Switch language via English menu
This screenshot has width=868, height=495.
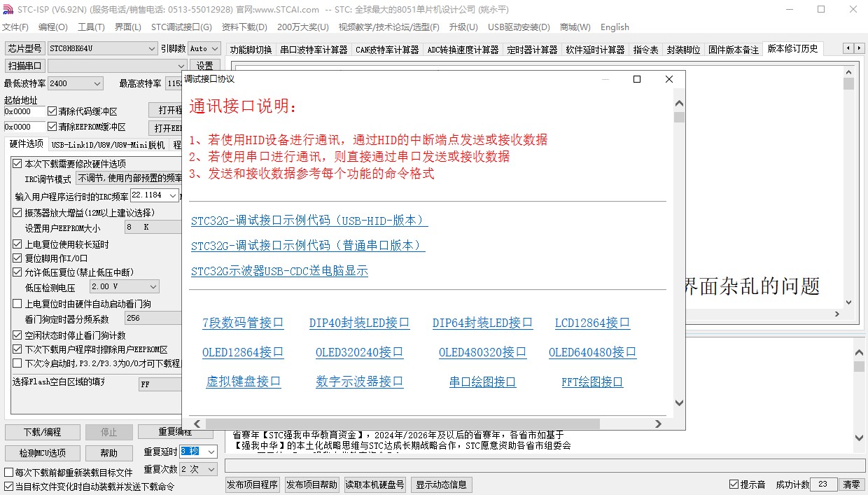pyautogui.click(x=615, y=27)
